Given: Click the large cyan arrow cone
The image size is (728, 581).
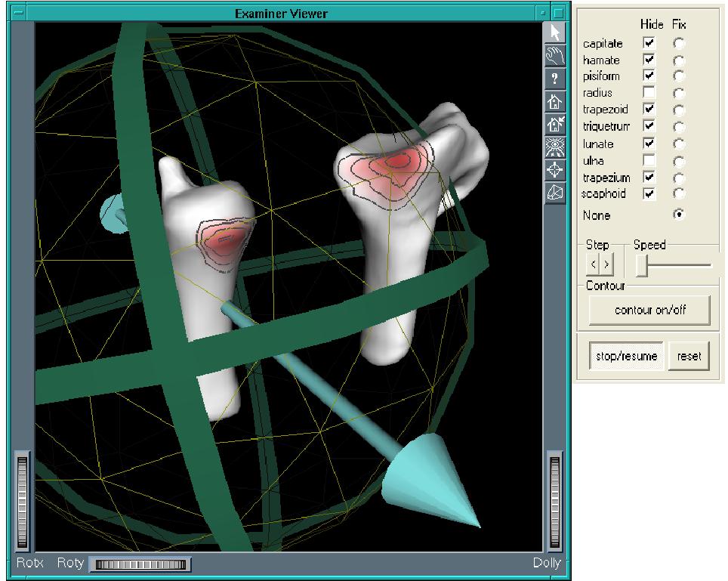Looking at the screenshot, I should tap(430, 479).
